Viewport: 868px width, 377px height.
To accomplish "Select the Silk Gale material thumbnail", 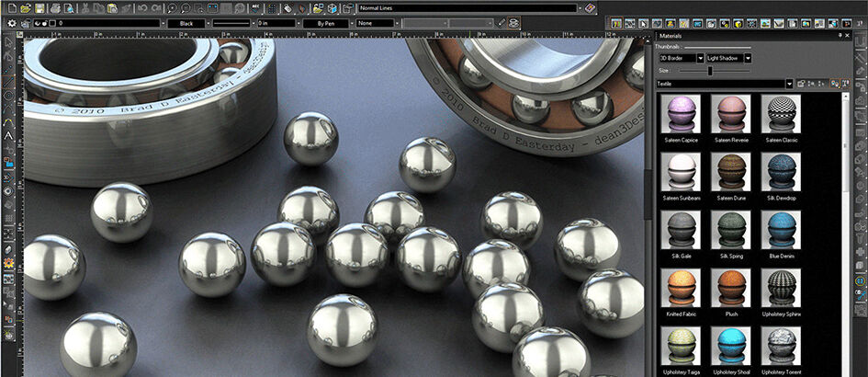I will click(681, 230).
